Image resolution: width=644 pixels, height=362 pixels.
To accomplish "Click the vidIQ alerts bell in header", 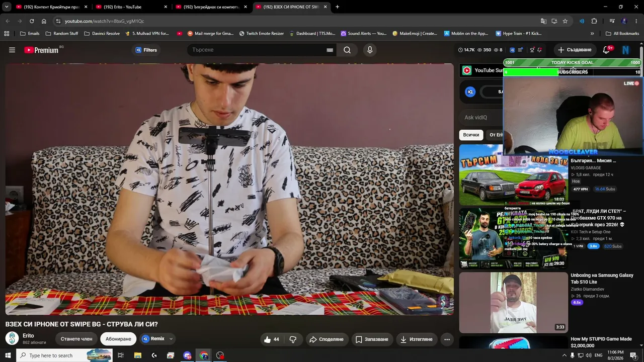I will [x=539, y=50].
